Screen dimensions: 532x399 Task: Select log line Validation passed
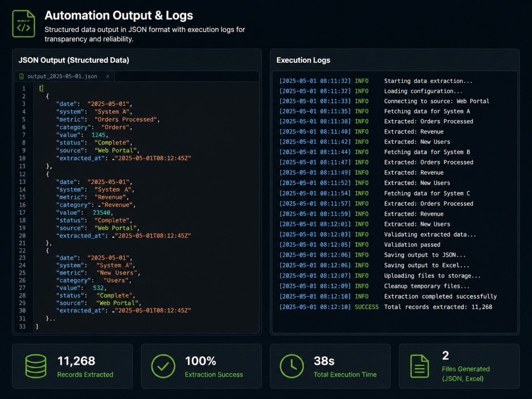(360, 245)
